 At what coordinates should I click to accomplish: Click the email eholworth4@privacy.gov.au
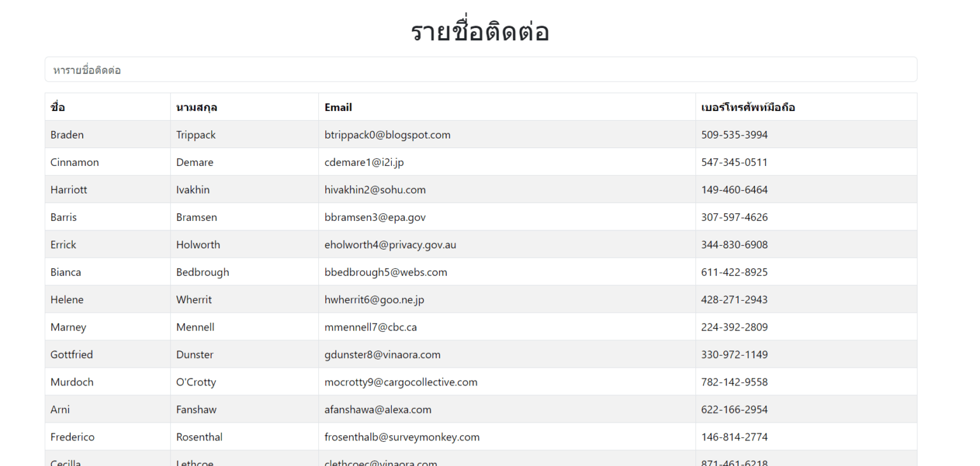390,244
